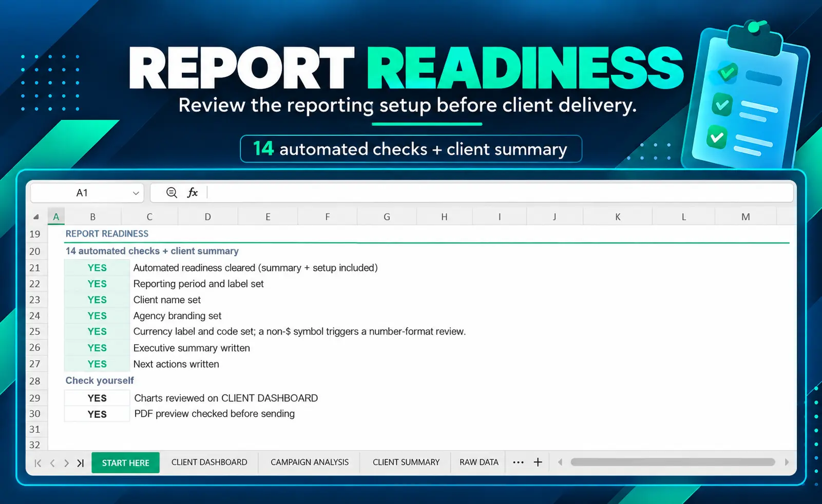Click the YES cell for Reporting period
Screen dimensions: 822x504
tap(97, 284)
